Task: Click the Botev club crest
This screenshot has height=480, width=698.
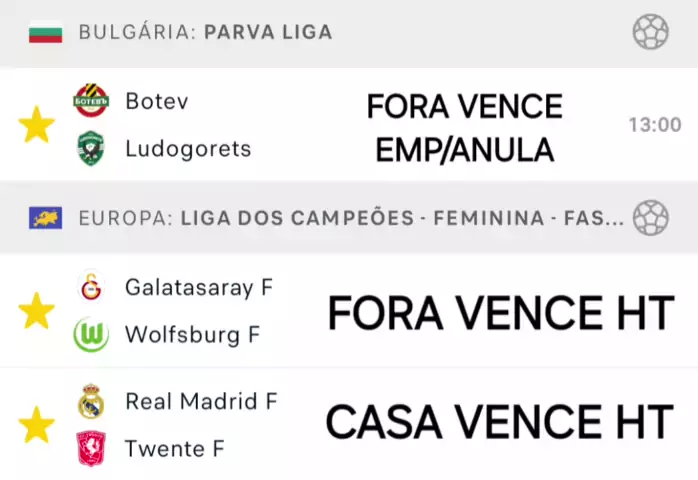Action: [90, 101]
